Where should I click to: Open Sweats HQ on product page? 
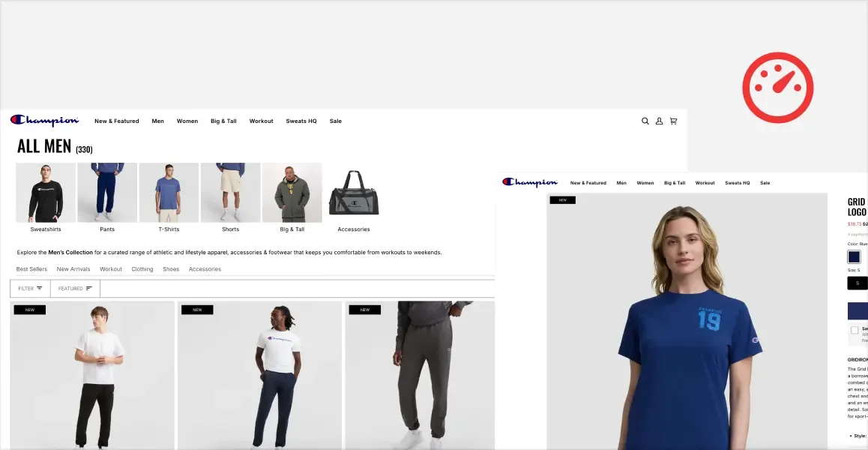[738, 183]
